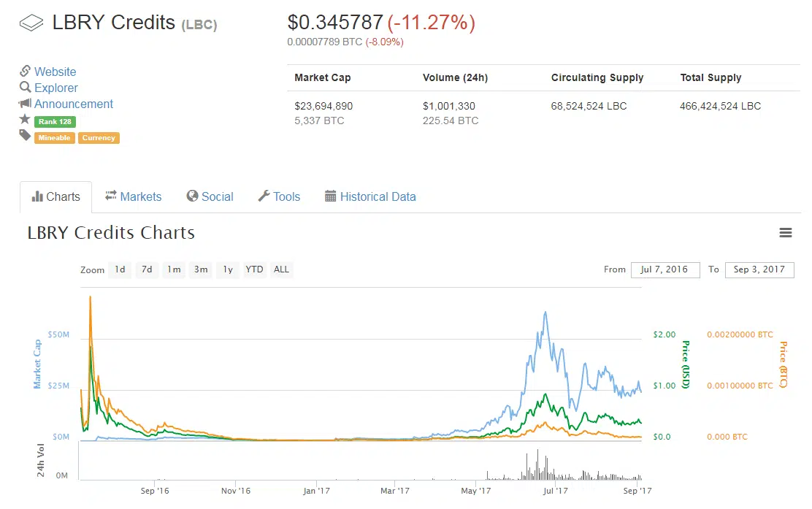Image resolution: width=812 pixels, height=509 pixels.
Task: Click the Nov '16 x-axis label
Action: point(236,490)
